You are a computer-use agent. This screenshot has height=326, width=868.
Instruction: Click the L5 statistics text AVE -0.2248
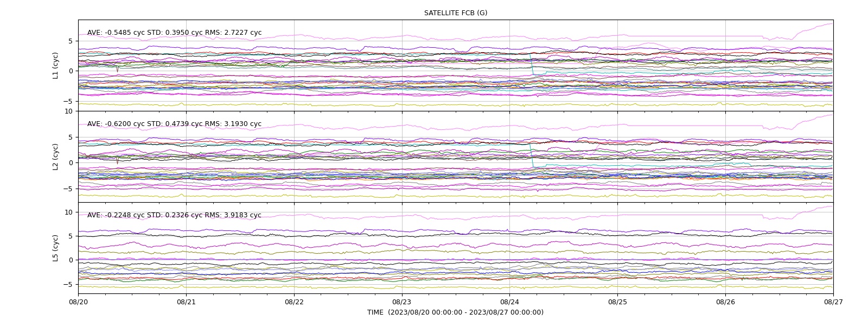[174, 215]
